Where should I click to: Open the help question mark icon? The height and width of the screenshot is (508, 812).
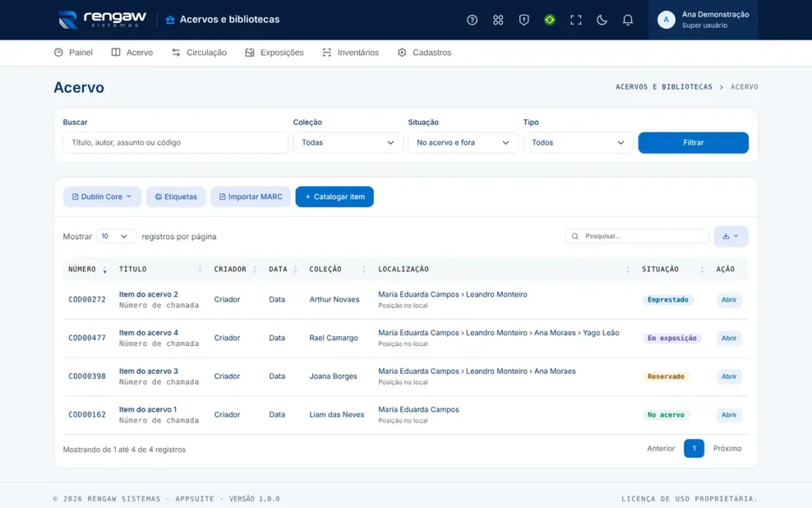click(472, 20)
